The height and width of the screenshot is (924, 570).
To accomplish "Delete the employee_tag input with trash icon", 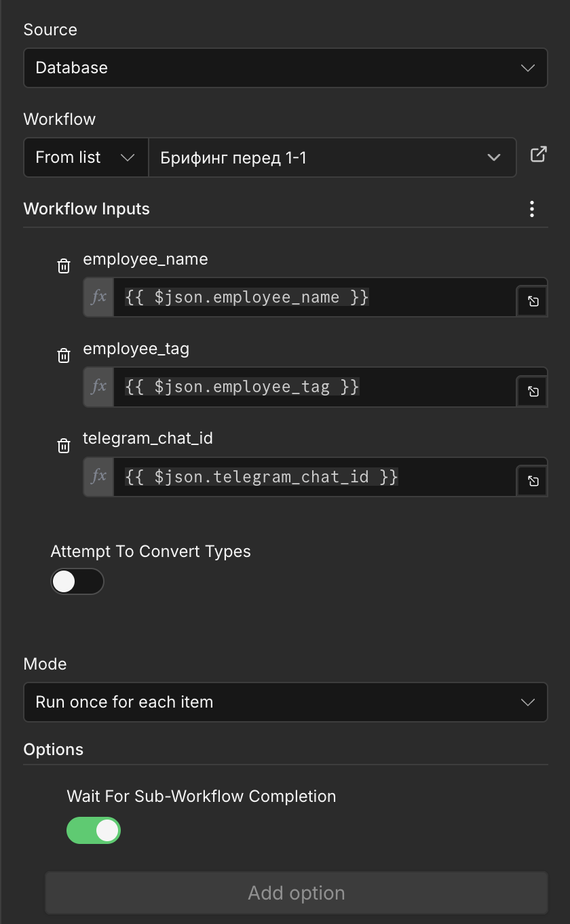I will coord(64,355).
